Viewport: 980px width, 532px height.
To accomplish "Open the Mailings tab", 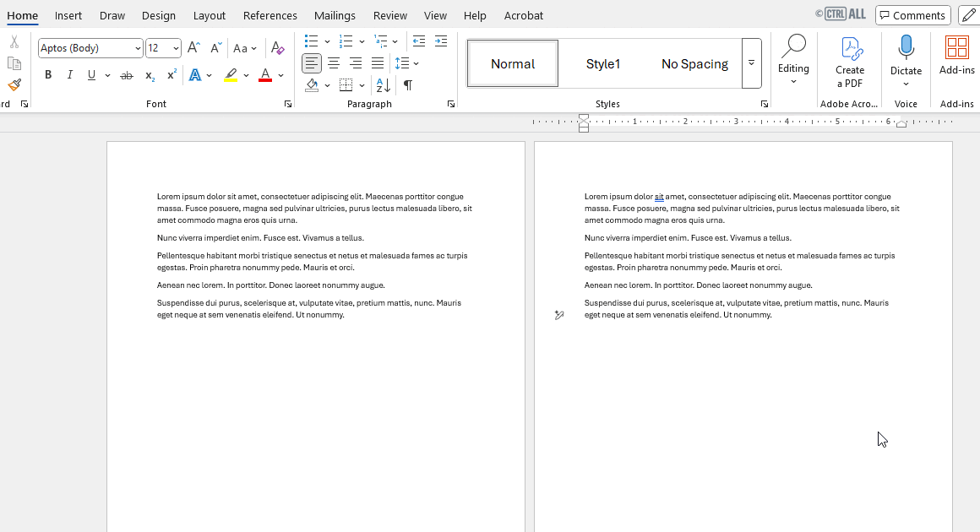I will [x=335, y=15].
